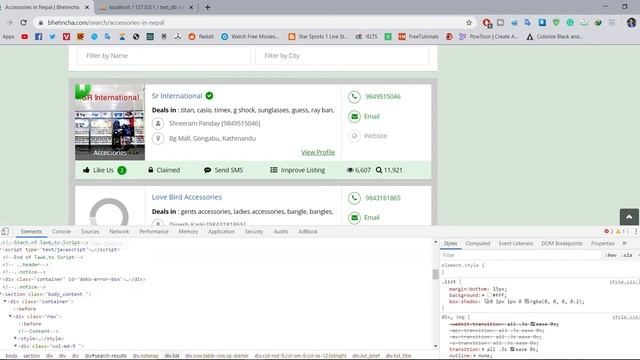
Task: Open View Profile for Sr International
Action: [318, 152]
